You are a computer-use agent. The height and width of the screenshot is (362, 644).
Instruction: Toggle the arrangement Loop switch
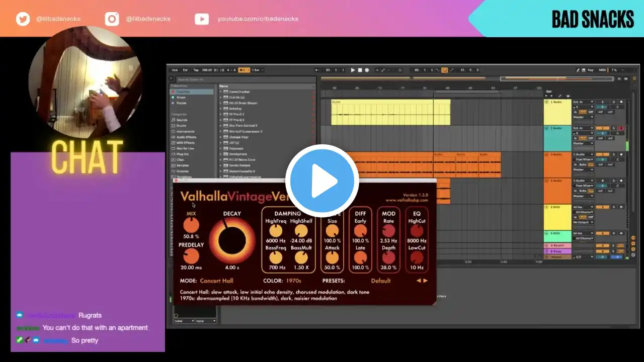pyautogui.click(x=445, y=70)
